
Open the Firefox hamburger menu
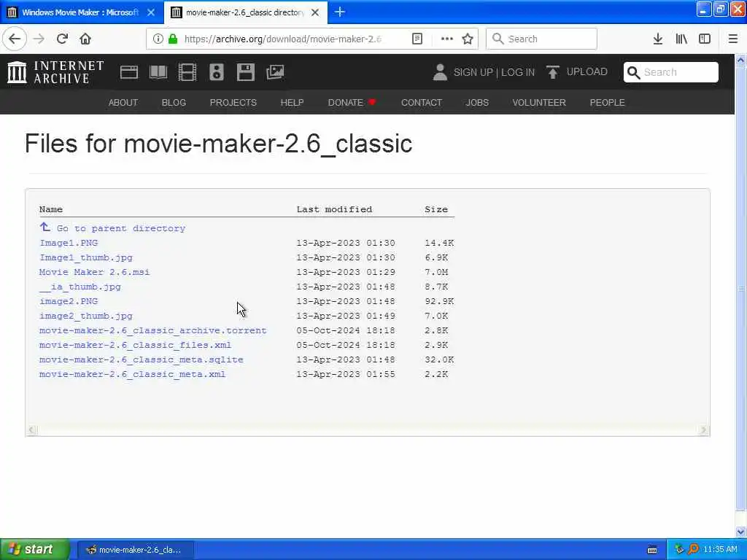[732, 39]
